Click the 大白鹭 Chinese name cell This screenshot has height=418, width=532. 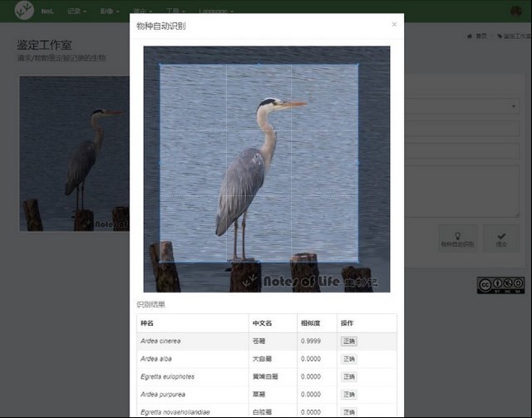tap(262, 359)
